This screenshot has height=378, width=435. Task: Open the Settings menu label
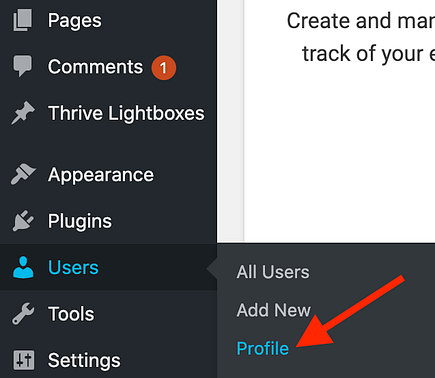click(x=84, y=361)
